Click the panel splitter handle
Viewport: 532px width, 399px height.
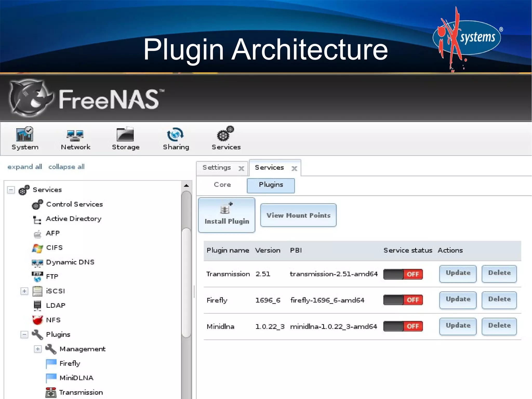point(194,291)
